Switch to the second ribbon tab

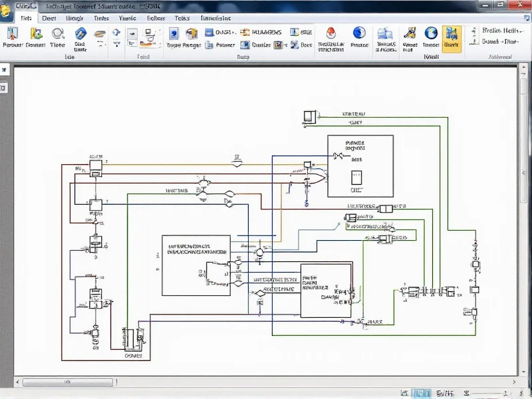(x=48, y=18)
